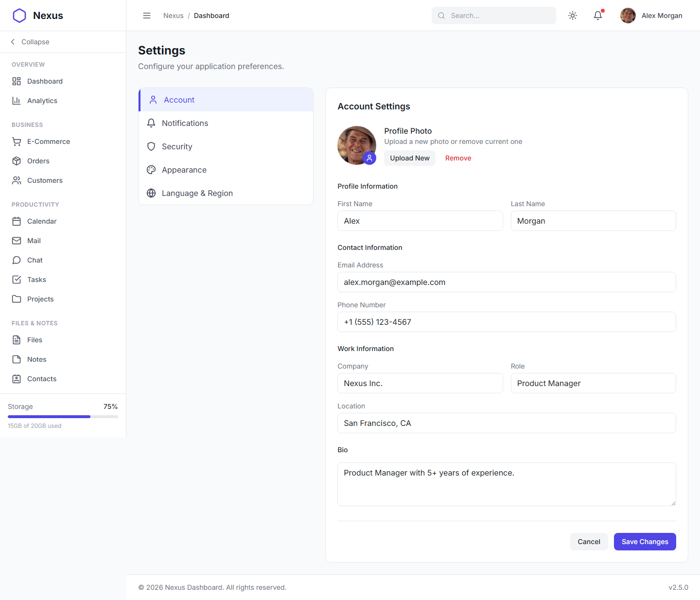Click the Tasks checkbox icon

pyautogui.click(x=17, y=280)
